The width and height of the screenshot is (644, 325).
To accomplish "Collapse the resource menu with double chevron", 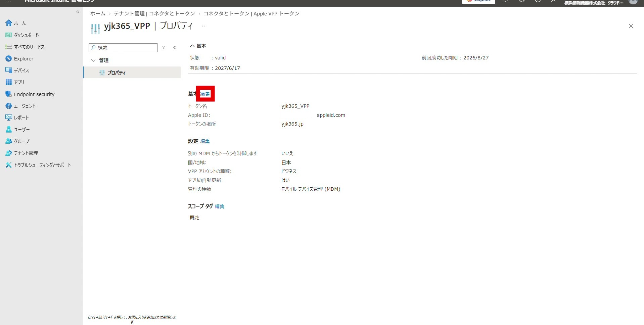I will 175,48.
